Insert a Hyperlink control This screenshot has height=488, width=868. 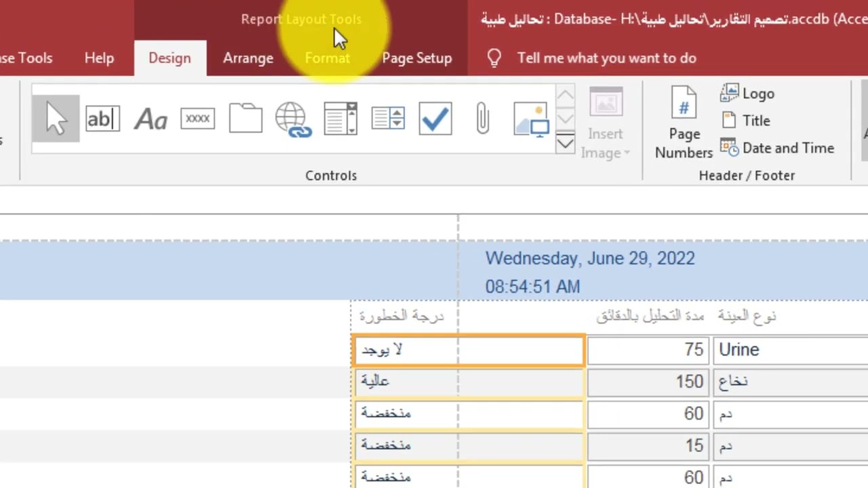293,119
